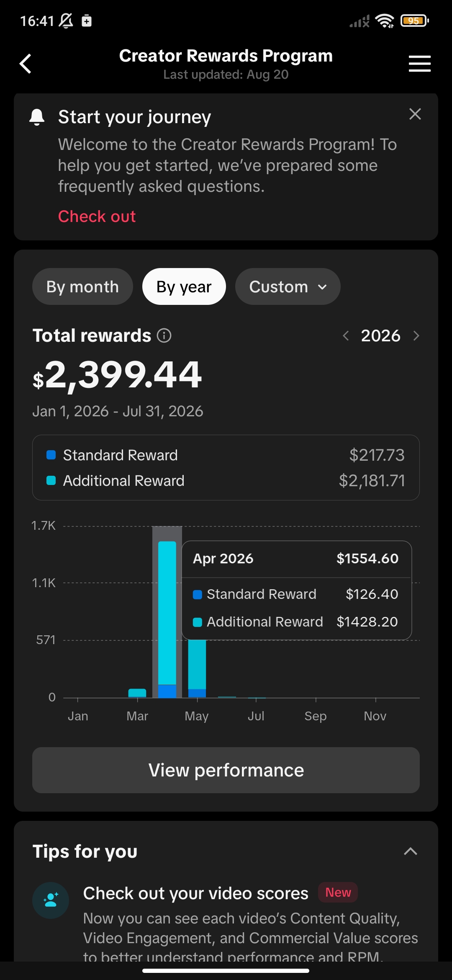Tap the video scores tip icon

[51, 900]
